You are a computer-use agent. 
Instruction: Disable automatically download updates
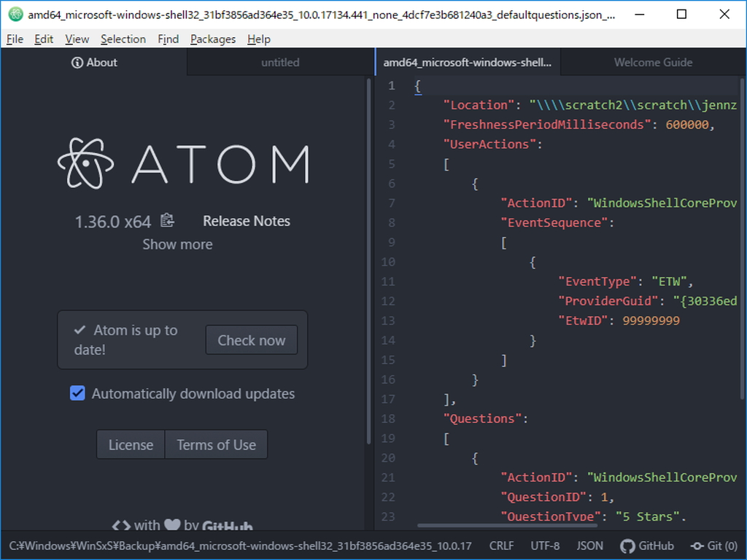coord(77,393)
